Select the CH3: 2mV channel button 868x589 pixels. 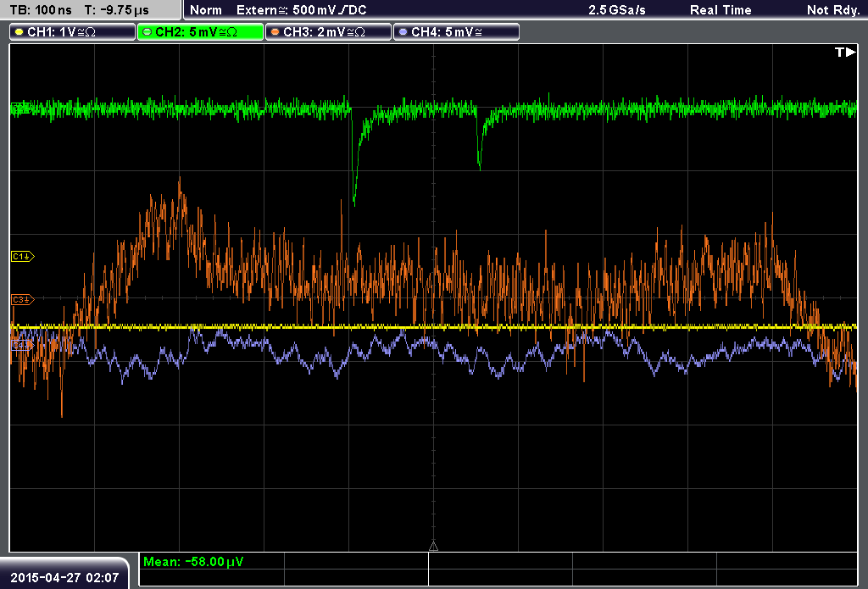328,32
